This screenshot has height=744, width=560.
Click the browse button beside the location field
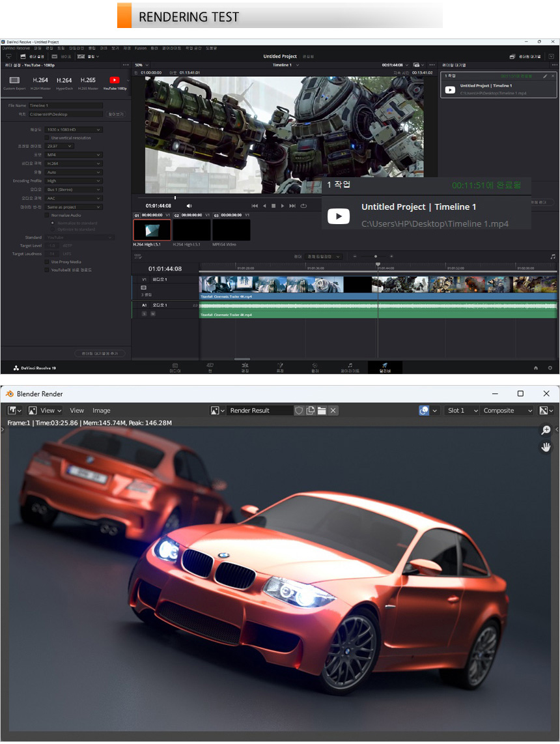(115, 114)
